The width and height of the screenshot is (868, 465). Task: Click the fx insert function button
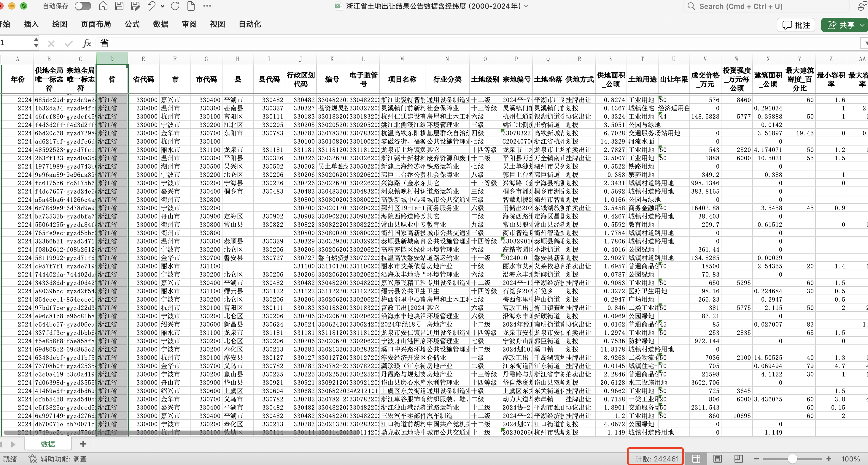point(87,43)
